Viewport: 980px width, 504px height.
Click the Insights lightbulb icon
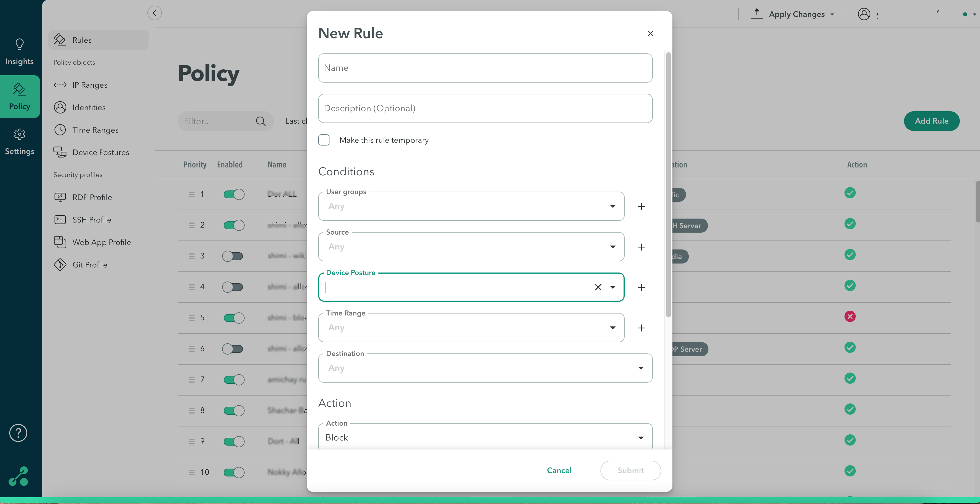tap(19, 44)
